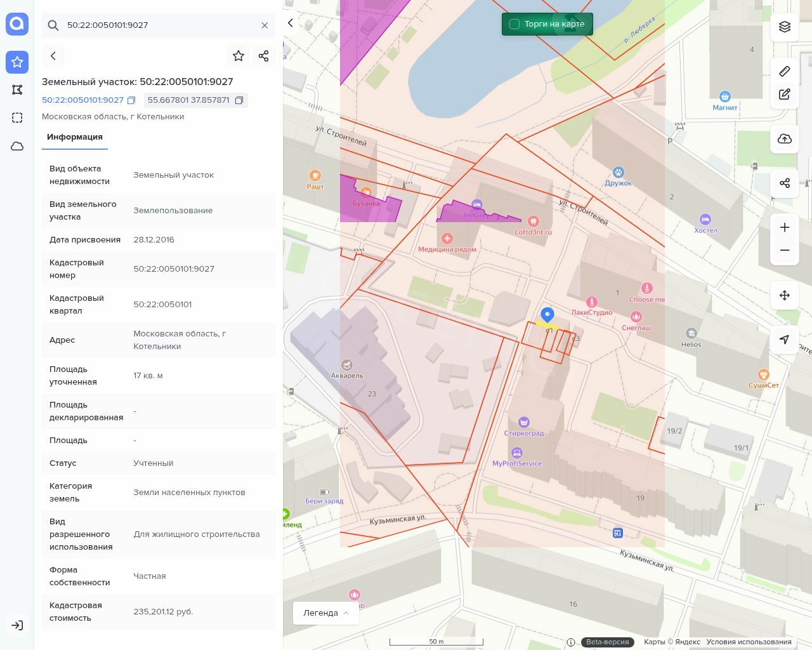The height and width of the screenshot is (650, 812).
Task: Activate the ruler measurement tool
Action: [785, 71]
